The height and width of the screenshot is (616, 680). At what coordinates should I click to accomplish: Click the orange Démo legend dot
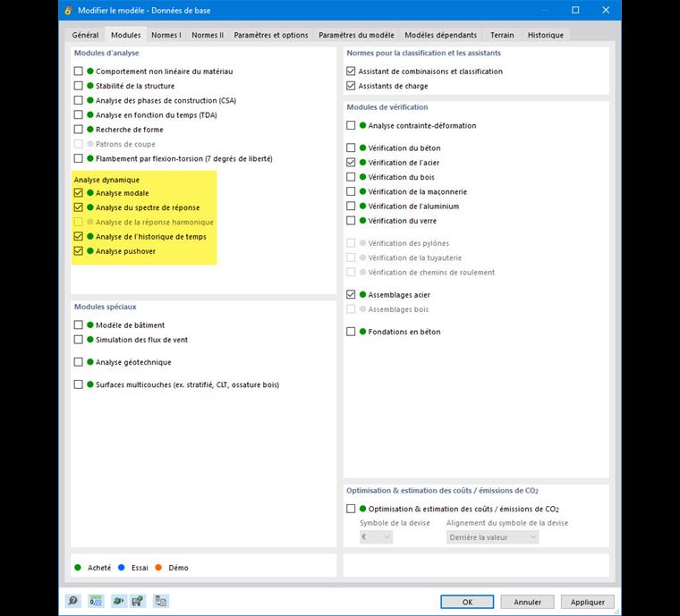tap(158, 568)
